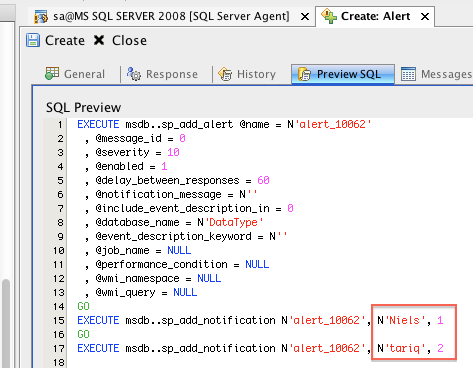Click sp_add_notification on line 17

(218, 348)
